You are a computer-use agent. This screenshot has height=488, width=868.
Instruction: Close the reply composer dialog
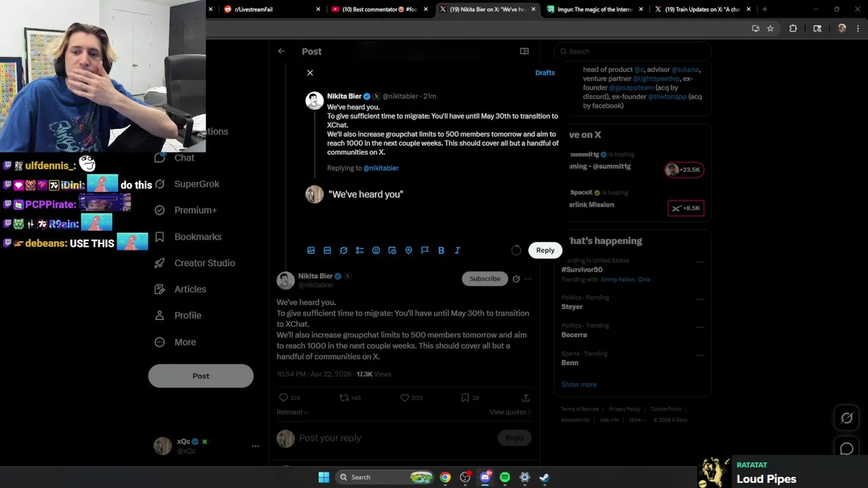(x=310, y=73)
